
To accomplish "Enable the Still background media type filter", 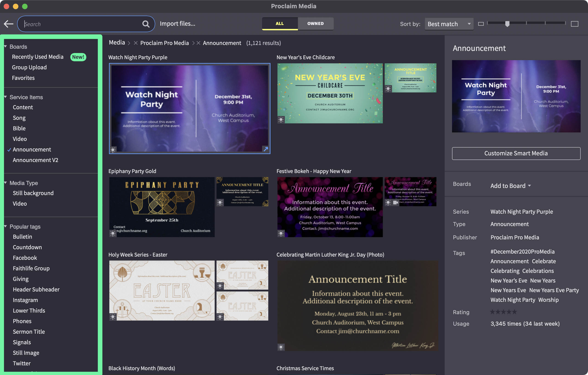I will pyautogui.click(x=33, y=193).
